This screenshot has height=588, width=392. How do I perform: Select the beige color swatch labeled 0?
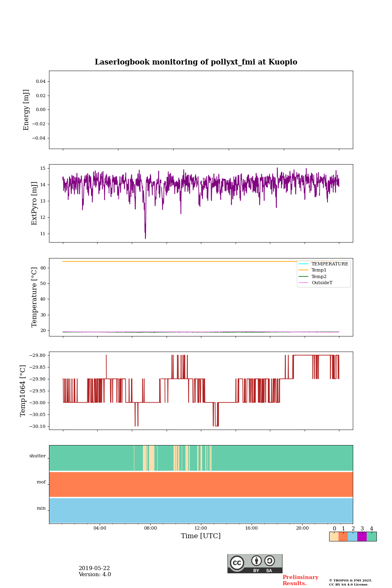pos(334,537)
